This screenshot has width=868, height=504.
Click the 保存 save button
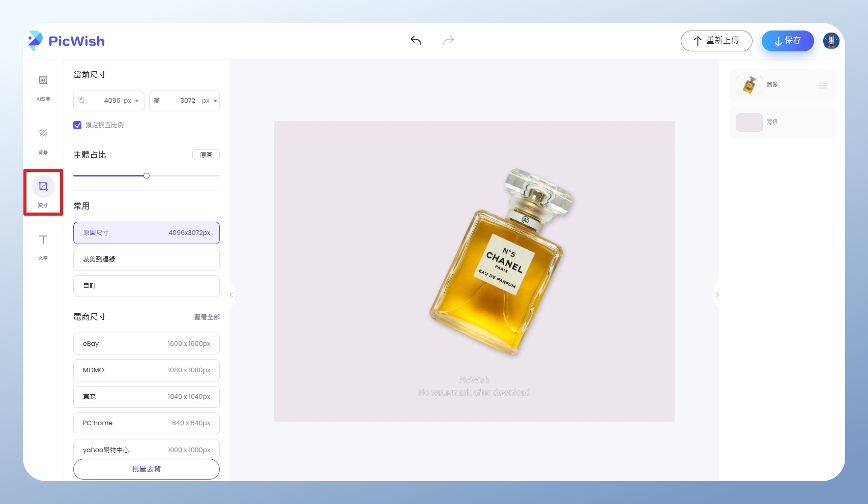(787, 41)
